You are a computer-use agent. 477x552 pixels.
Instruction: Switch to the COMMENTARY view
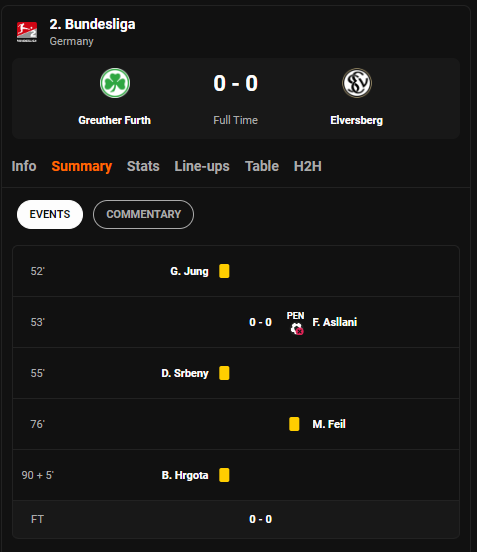pos(143,214)
